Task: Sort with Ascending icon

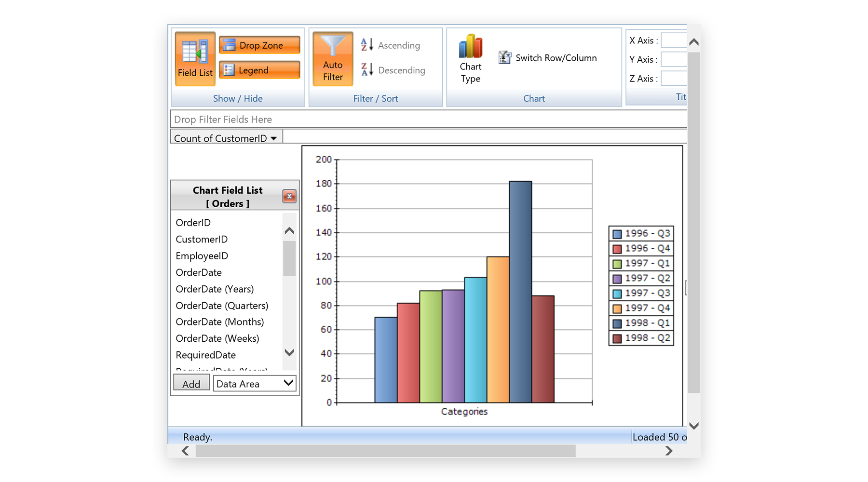Action: coord(367,45)
